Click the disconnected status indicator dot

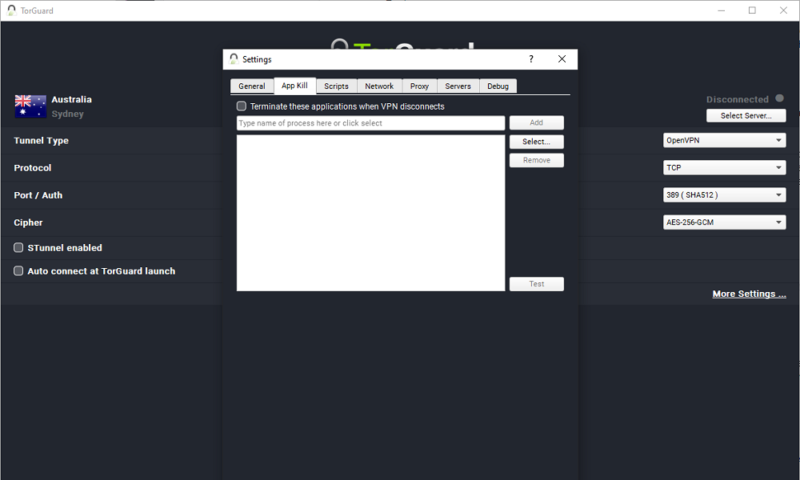[x=779, y=99]
